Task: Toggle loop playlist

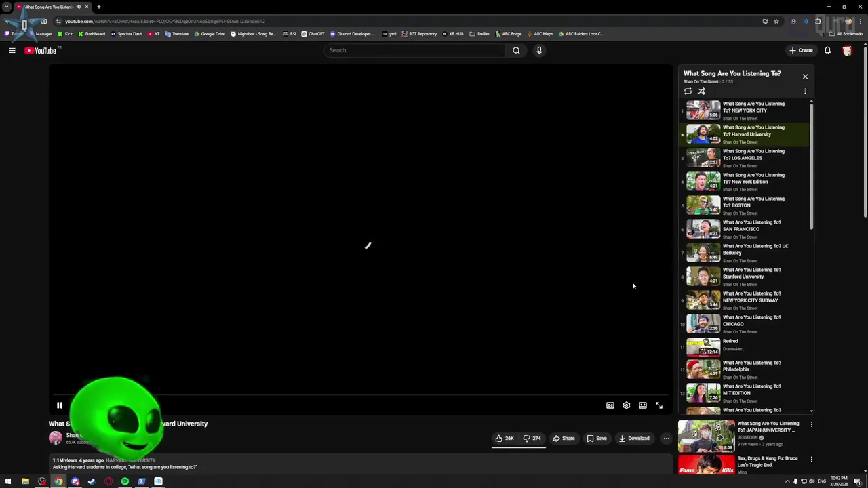Action: coord(688,91)
